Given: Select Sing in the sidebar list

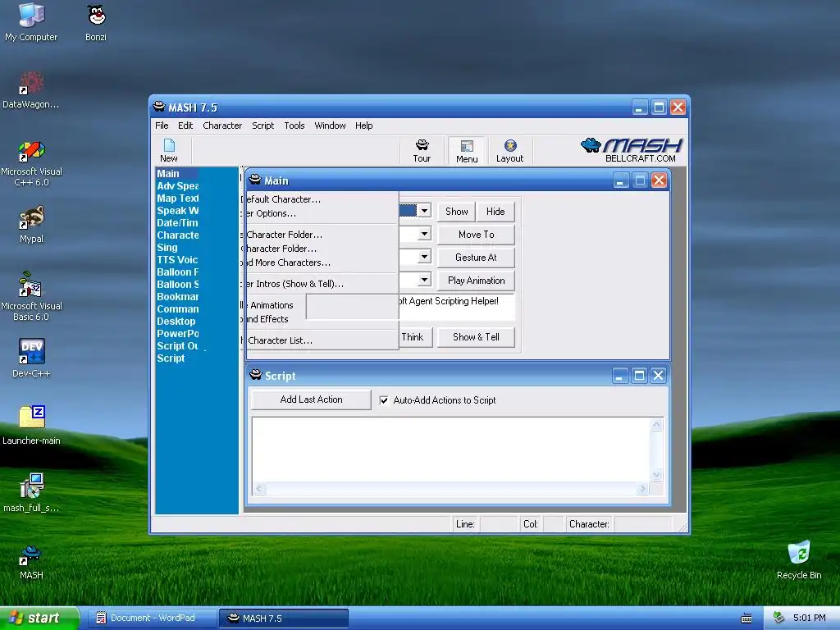Looking at the screenshot, I should pyautogui.click(x=167, y=248).
